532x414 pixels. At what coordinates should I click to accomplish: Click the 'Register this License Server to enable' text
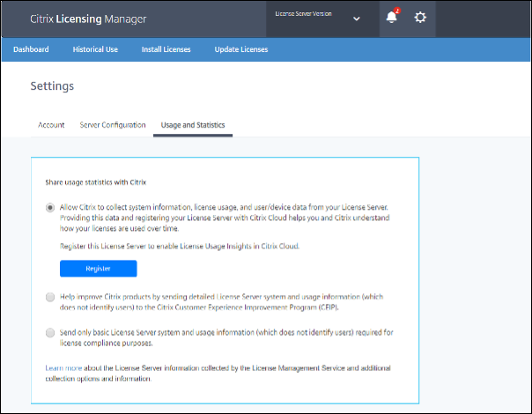coord(180,246)
